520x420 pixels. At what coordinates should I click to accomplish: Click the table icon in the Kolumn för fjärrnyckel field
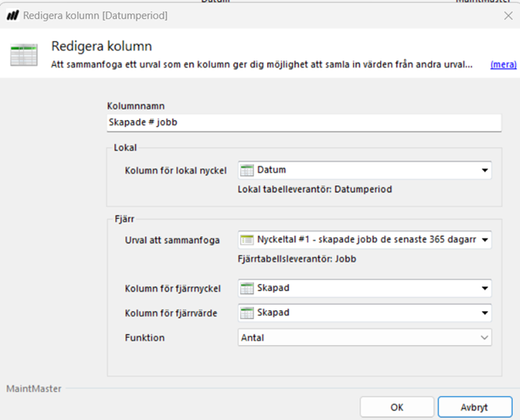(247, 288)
